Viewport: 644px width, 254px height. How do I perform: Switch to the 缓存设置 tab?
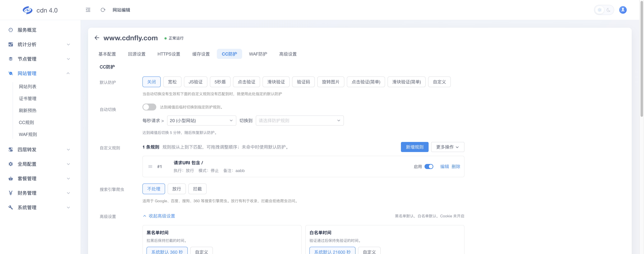pos(201,54)
